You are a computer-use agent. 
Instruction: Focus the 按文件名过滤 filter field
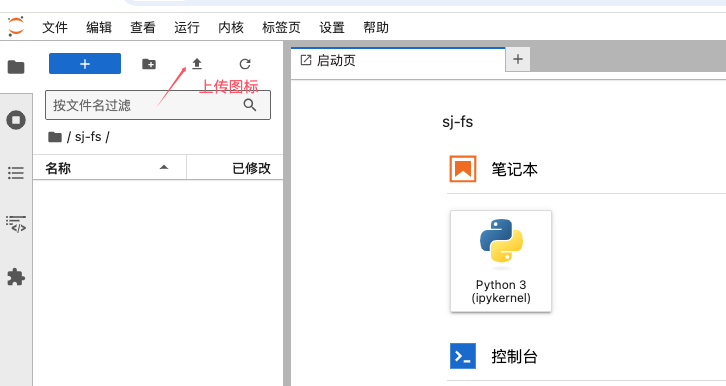158,105
